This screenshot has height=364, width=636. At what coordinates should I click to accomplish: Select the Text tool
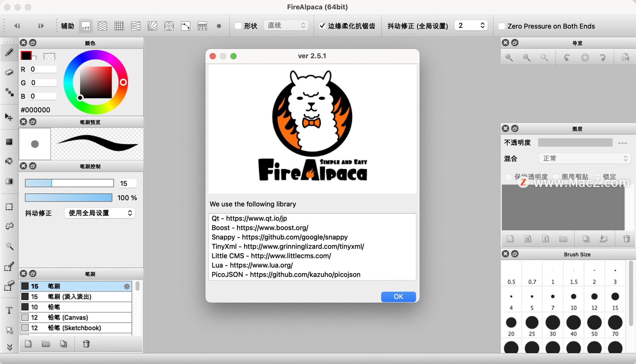click(x=9, y=310)
